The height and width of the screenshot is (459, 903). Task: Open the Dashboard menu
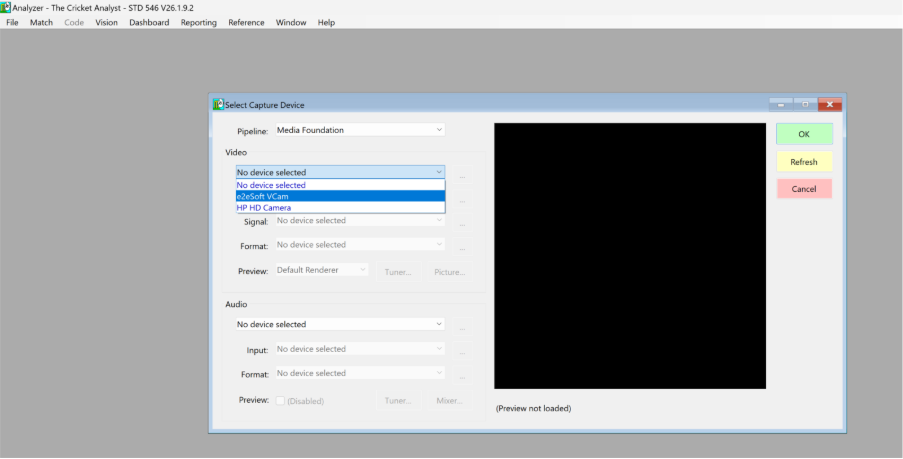tap(149, 22)
